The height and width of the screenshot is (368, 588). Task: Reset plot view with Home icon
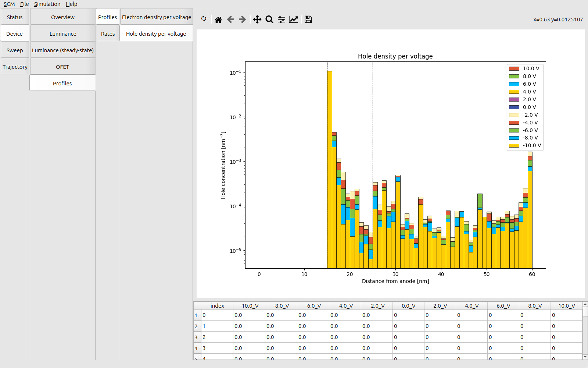point(218,20)
